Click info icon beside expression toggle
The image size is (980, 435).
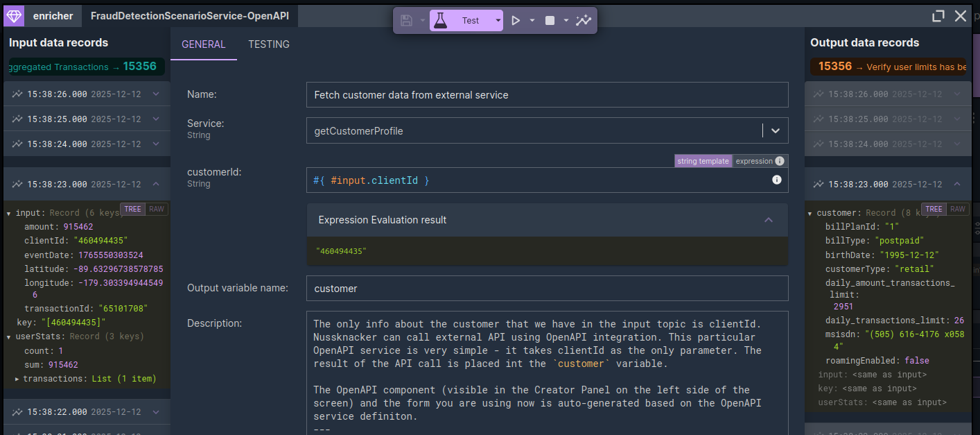tap(780, 161)
